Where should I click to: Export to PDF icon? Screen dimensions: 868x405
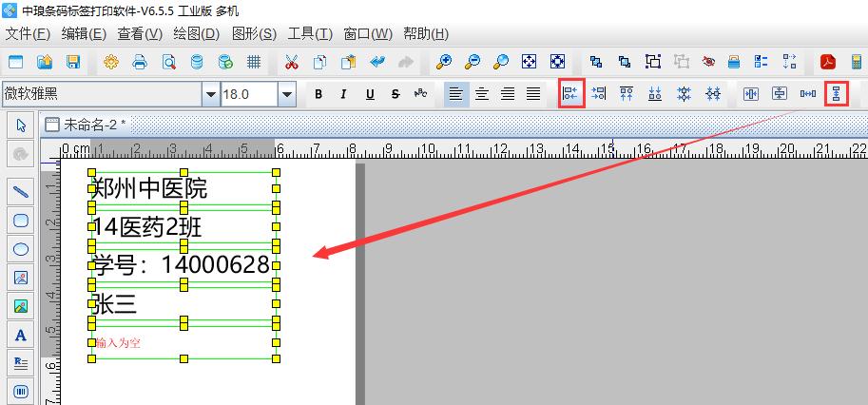(x=828, y=62)
